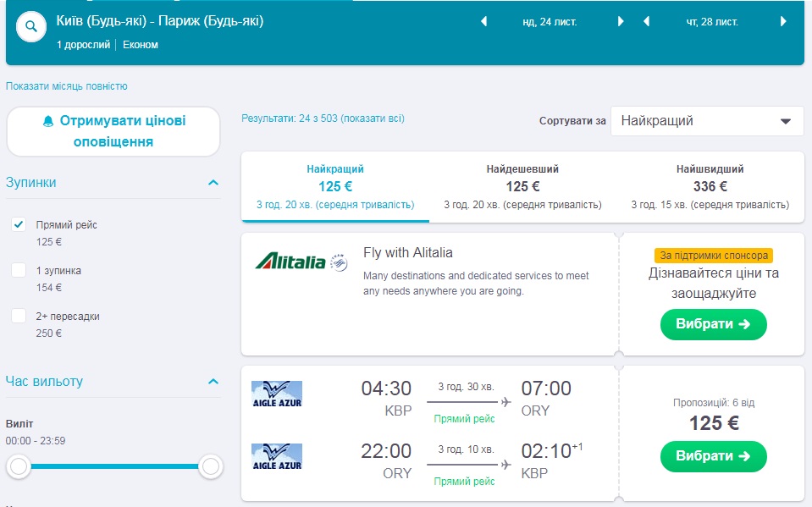Uncheck the Прямий рейс checkbox
812x507 pixels.
click(x=19, y=225)
